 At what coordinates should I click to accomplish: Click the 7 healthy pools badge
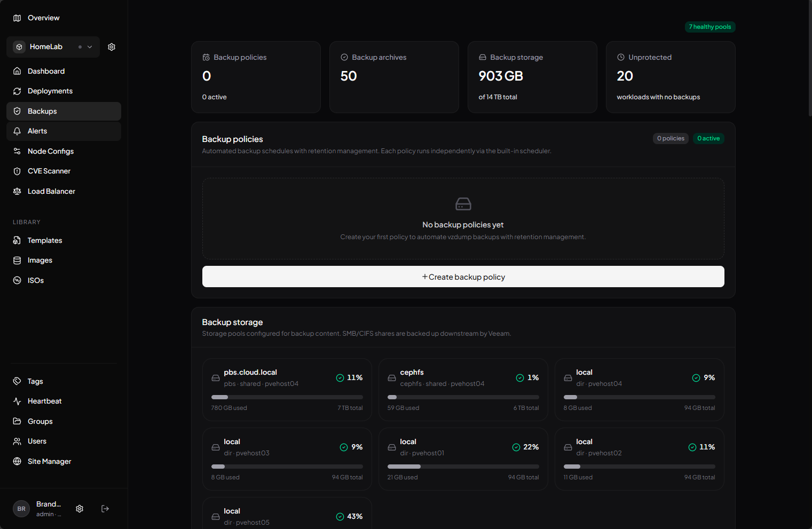point(710,27)
